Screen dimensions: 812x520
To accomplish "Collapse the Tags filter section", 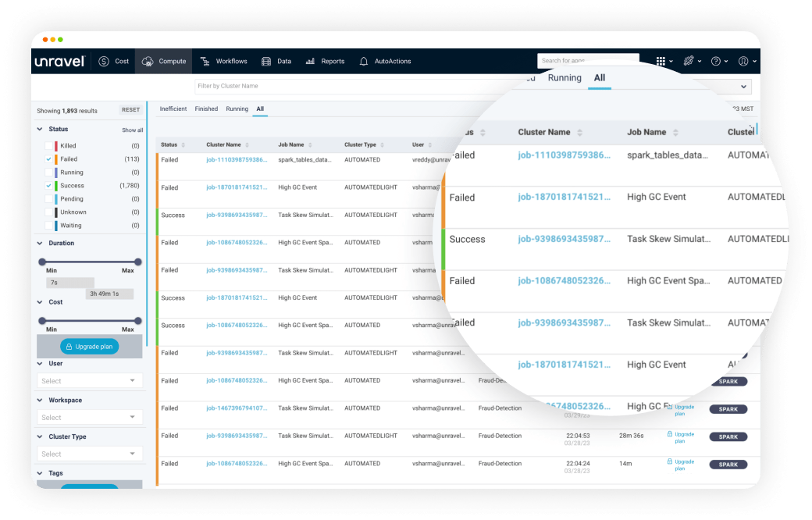I will (x=40, y=473).
